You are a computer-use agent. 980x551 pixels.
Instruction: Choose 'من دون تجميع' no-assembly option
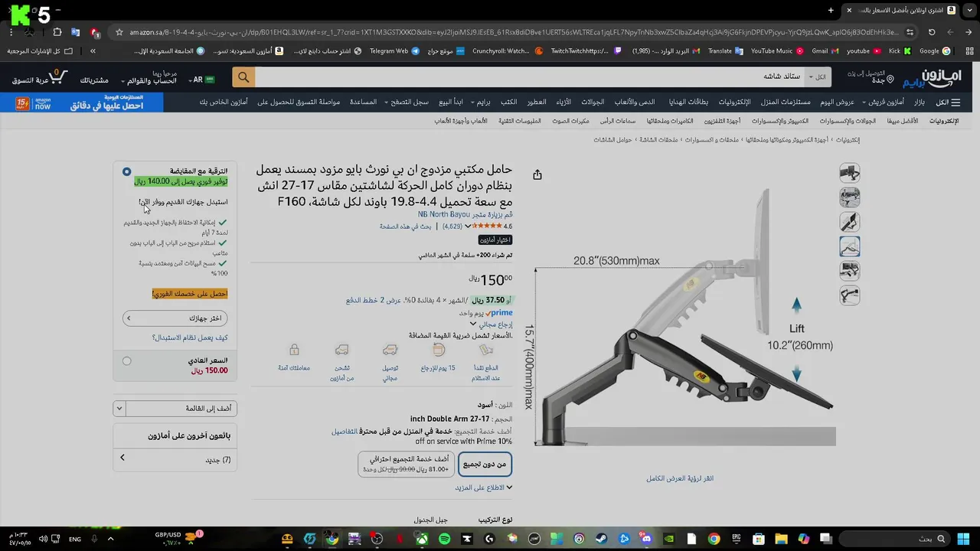pyautogui.click(x=485, y=464)
